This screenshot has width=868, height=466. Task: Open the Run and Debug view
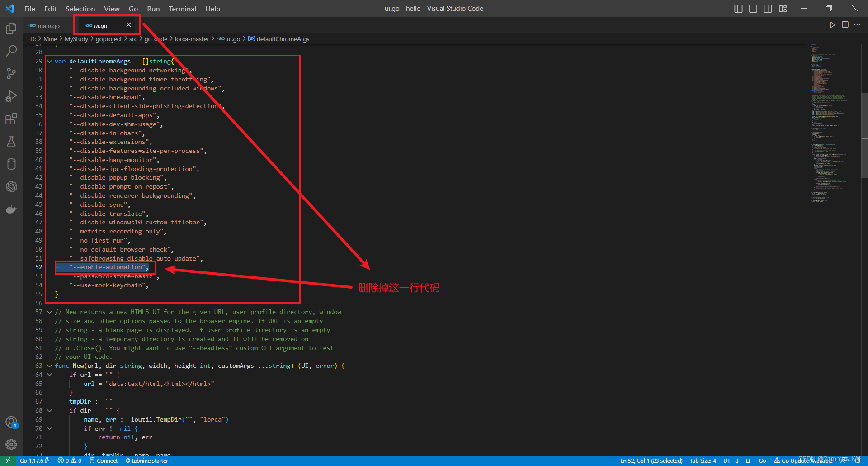pyautogui.click(x=11, y=96)
